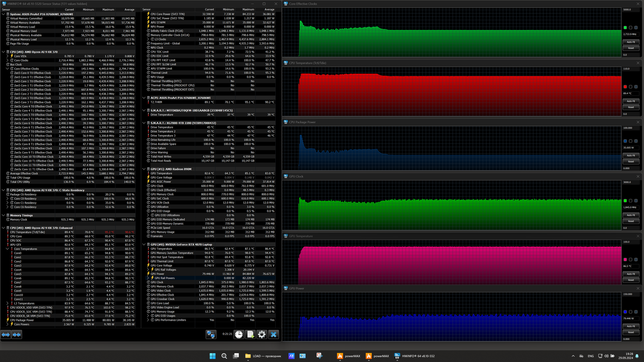Viewport: 644px width, 362px height.
Task: Close the Core Effective Clocks graph window
Action: pos(638,4)
